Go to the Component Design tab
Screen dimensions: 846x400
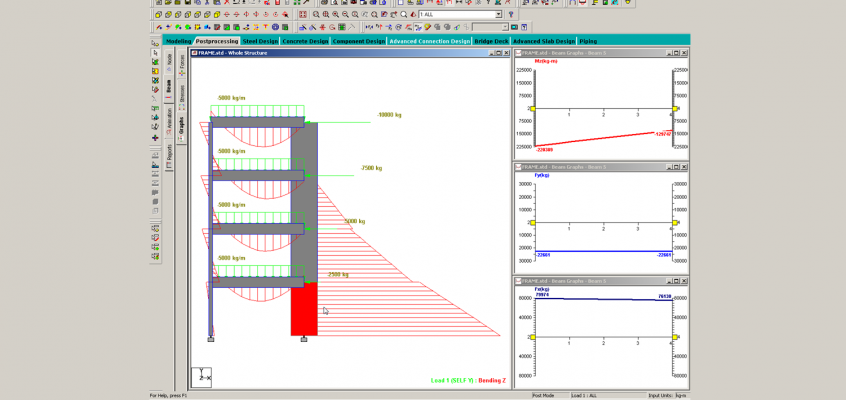[x=359, y=41]
